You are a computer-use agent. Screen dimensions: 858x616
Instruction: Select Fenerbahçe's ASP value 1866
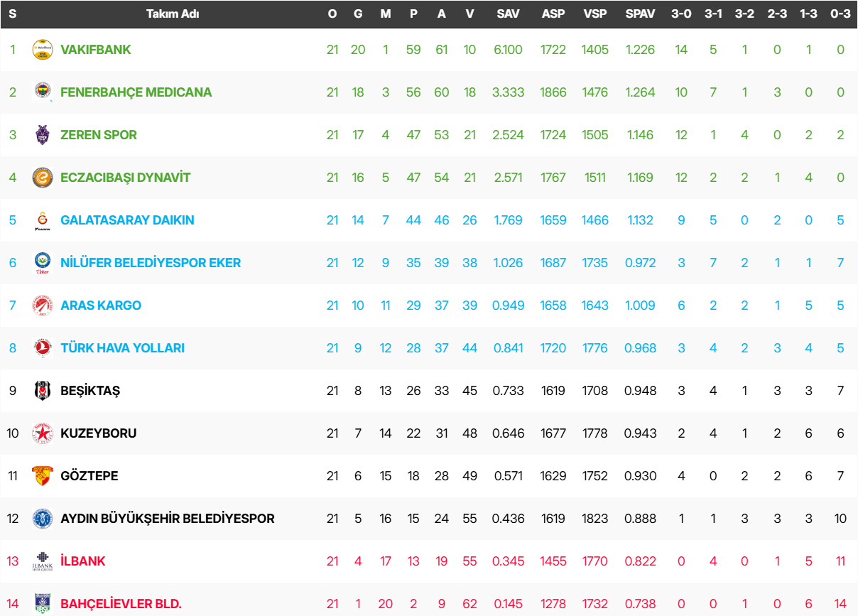(553, 92)
